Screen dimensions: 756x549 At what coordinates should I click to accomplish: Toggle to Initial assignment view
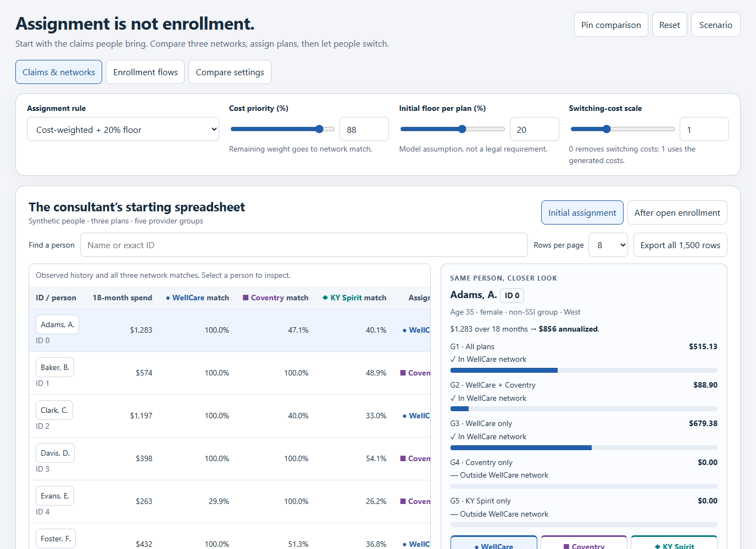point(582,212)
